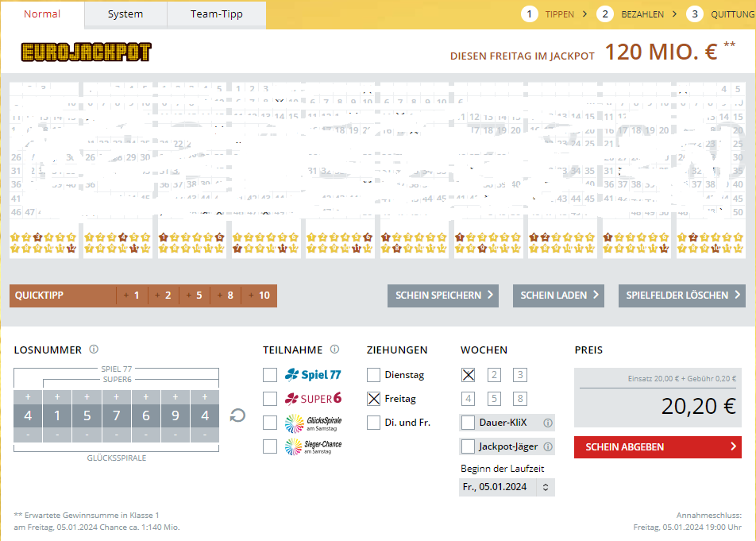The height and width of the screenshot is (541, 756).
Task: Submit ticket with Schein abgeben
Action: pos(658,447)
